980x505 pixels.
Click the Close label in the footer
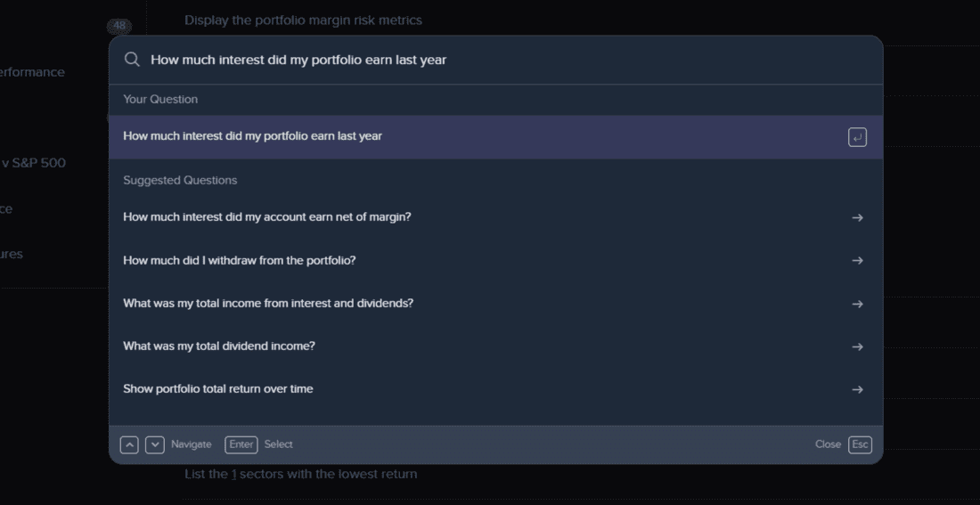(x=828, y=444)
